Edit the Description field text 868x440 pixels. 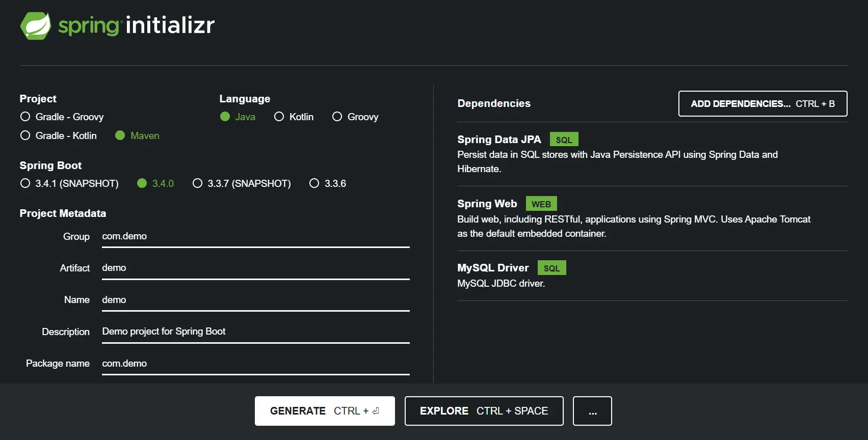[256, 332]
